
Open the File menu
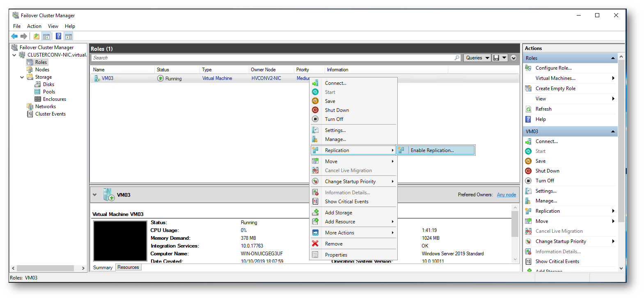tap(17, 26)
